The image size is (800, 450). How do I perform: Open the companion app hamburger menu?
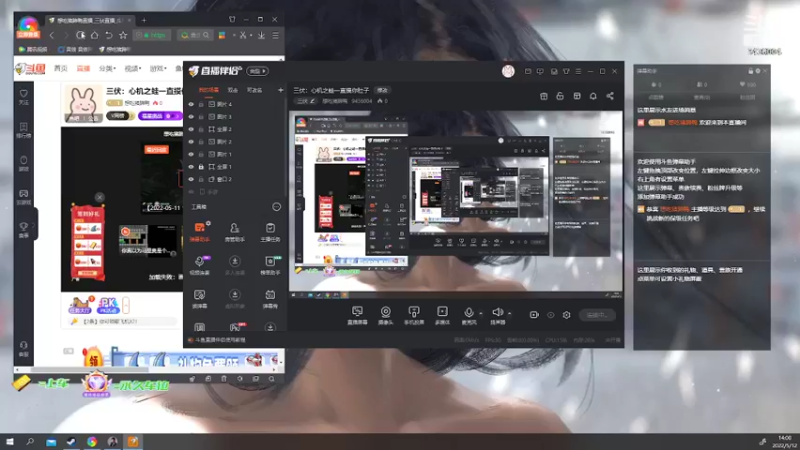(578, 71)
